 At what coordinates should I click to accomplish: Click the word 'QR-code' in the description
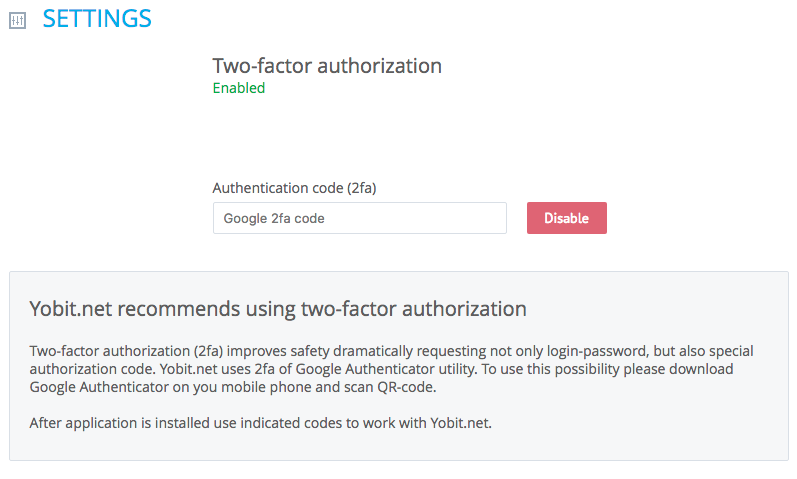[406, 387]
